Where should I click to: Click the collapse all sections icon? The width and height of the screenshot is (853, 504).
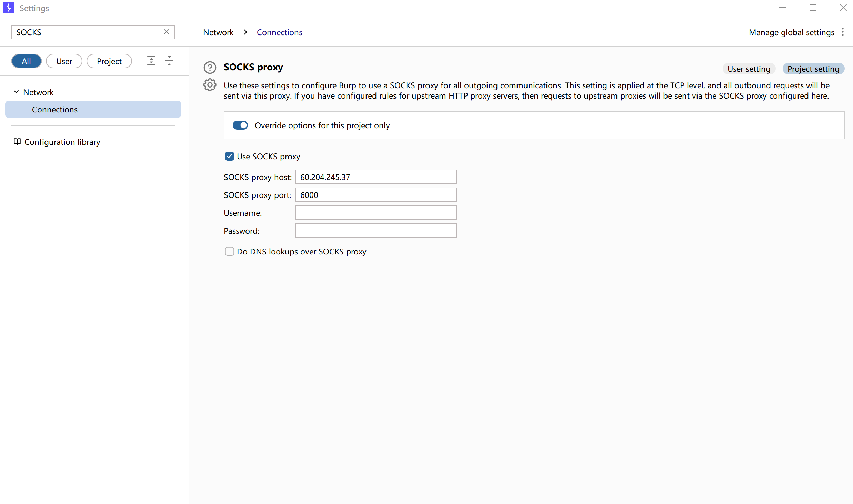pos(169,61)
